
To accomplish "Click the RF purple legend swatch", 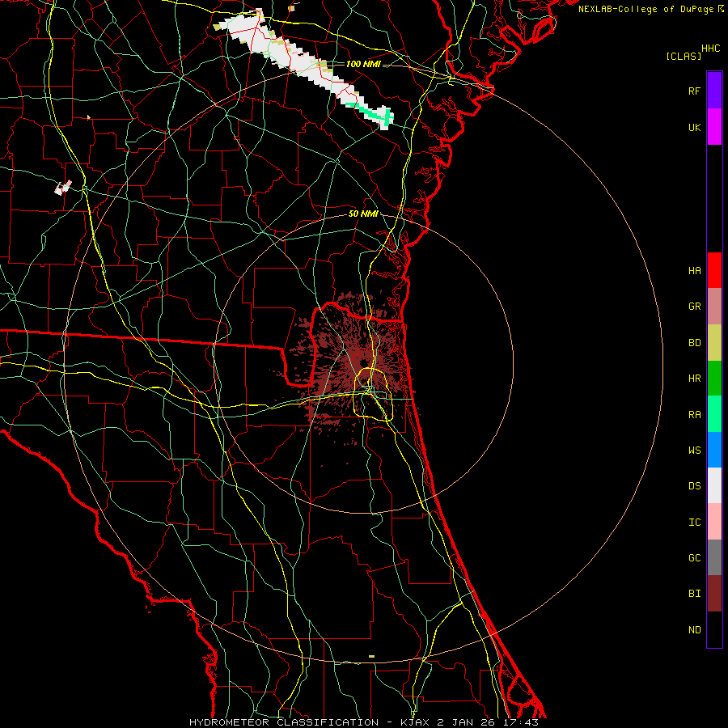I will [x=714, y=91].
